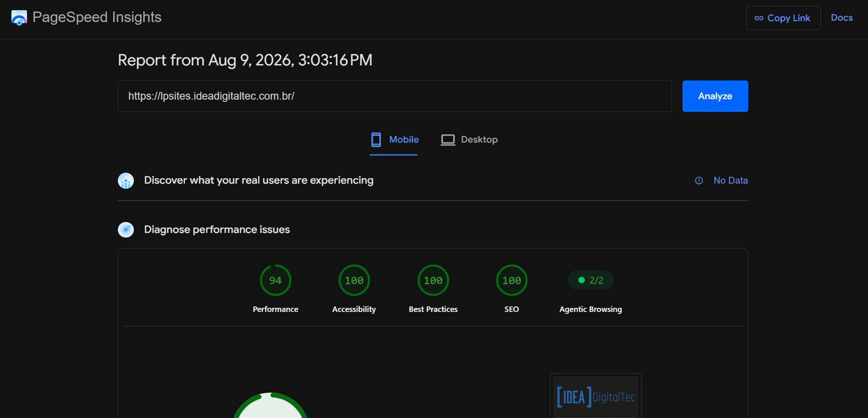Switch to the Mobile tab
Screen dimensions: 868x418
394,140
